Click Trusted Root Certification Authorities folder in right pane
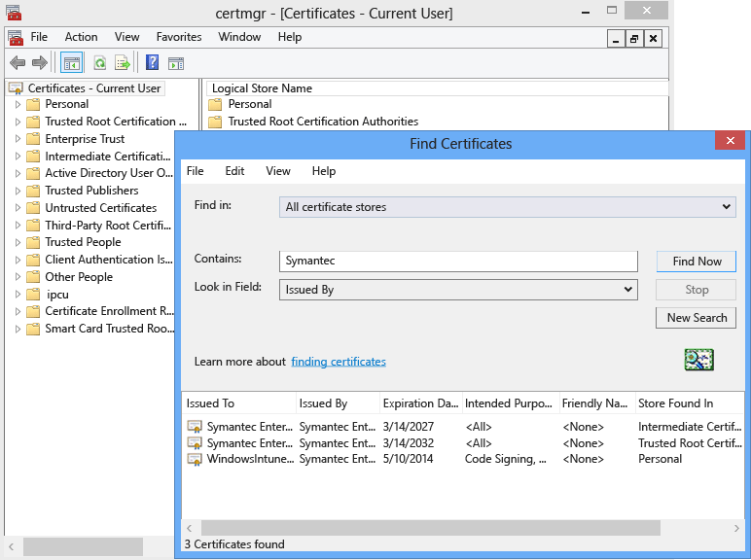 (x=215, y=122)
